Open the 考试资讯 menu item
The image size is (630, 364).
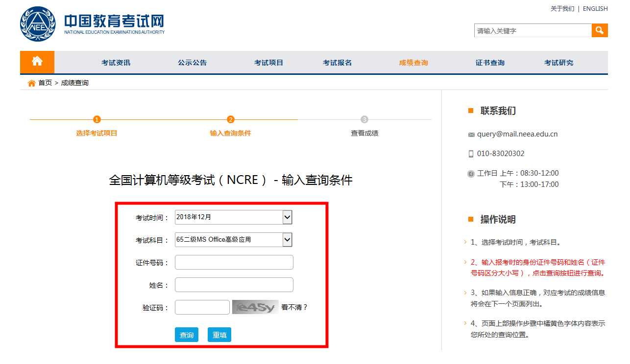(x=116, y=63)
